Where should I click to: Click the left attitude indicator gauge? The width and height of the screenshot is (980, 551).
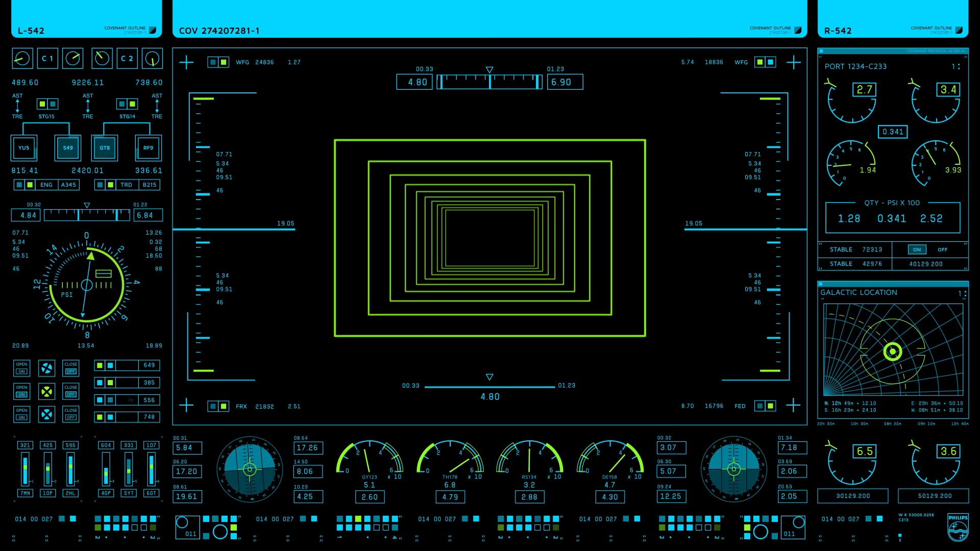[250, 469]
